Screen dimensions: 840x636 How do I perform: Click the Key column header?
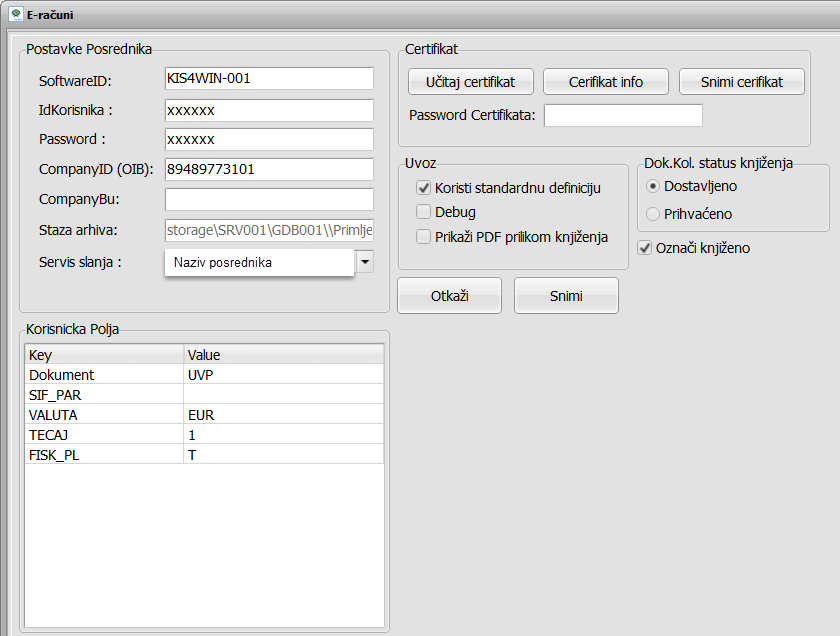104,355
